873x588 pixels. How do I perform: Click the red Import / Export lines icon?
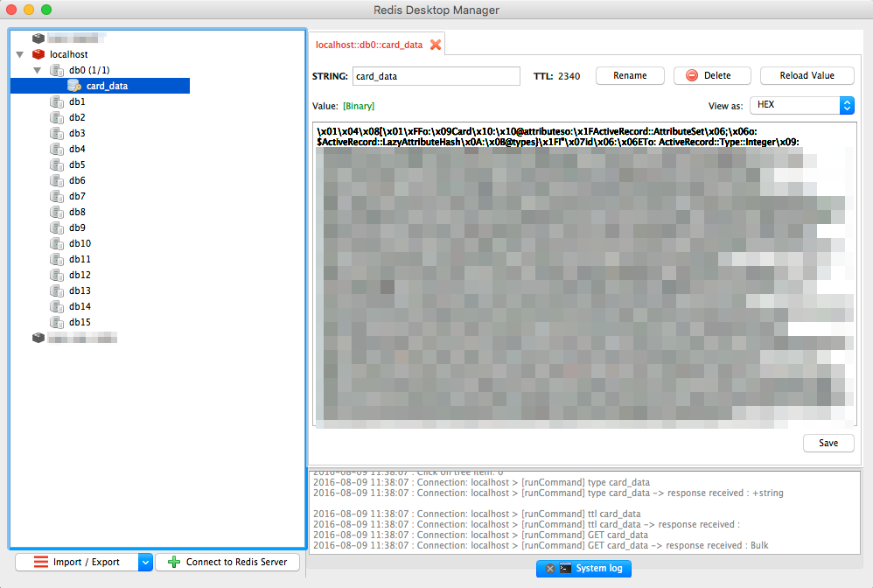tap(41, 562)
